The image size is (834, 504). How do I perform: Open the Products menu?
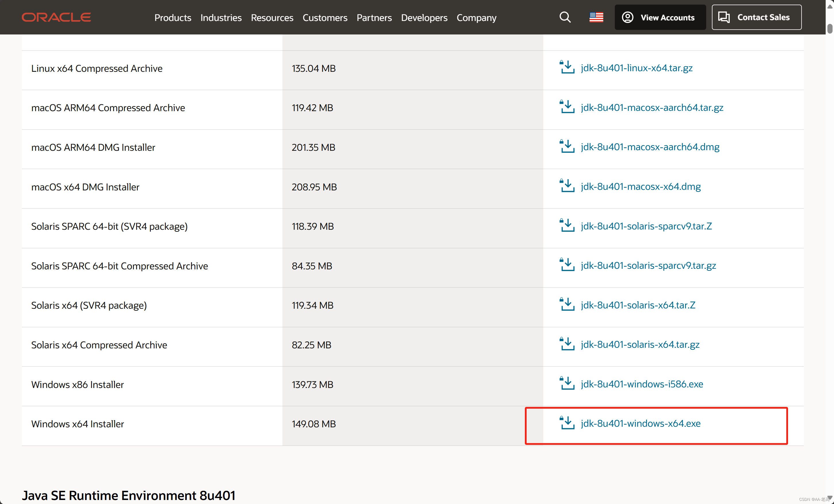(173, 18)
